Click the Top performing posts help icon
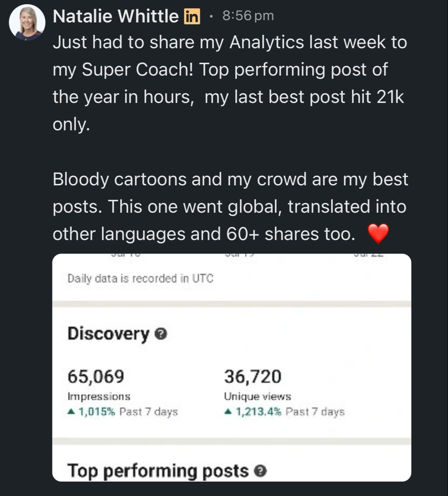448x496 pixels. pos(260,471)
